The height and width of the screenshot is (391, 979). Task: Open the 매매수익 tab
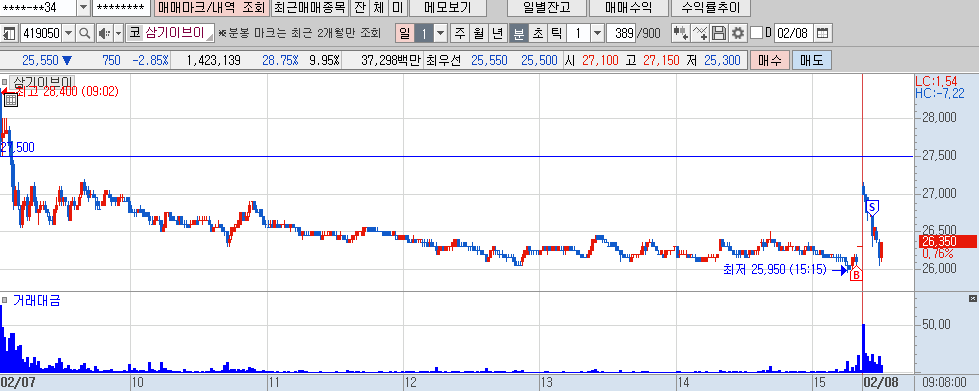pyautogui.click(x=629, y=7)
